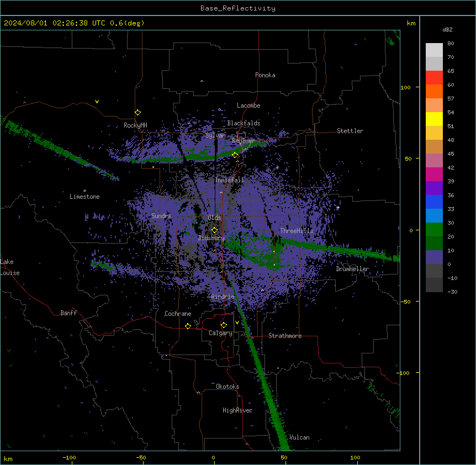
Task: Click the white caret marker below Ponoka
Action: point(202,81)
